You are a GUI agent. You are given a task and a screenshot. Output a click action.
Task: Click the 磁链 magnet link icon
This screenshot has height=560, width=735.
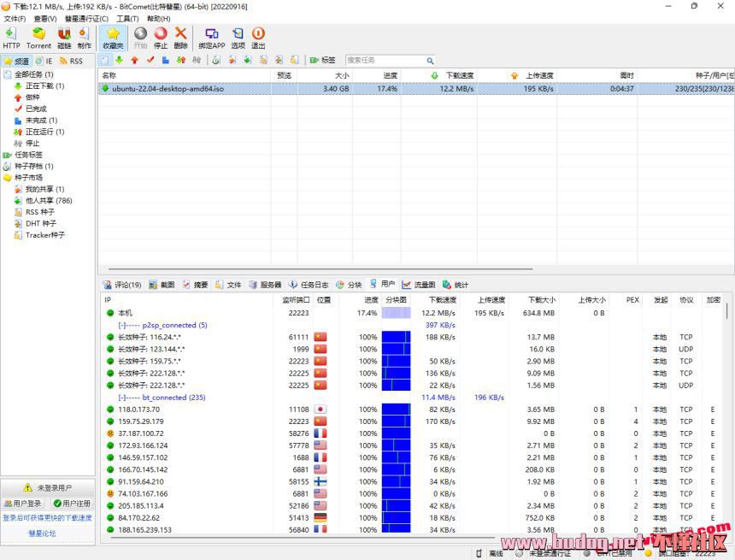tap(64, 38)
